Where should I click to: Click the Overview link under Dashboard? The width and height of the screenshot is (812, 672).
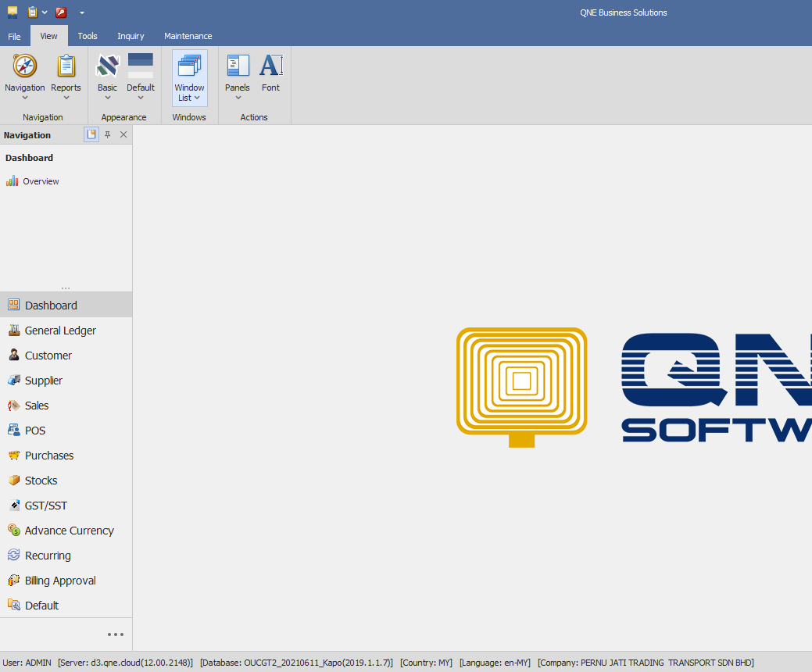coord(41,181)
